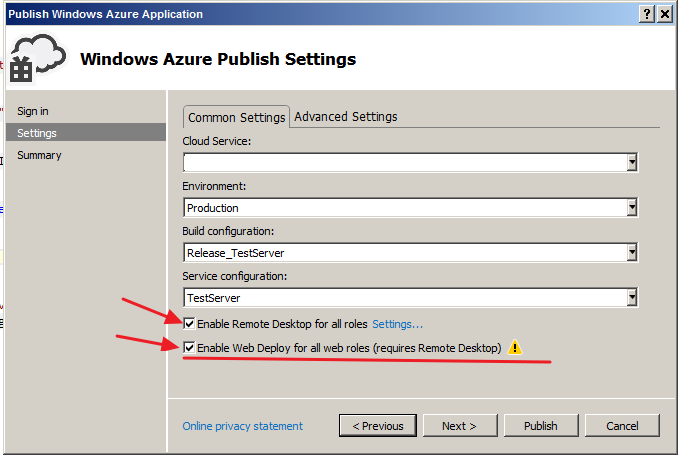Open the Environment dropdown arrow
The height and width of the screenshot is (455, 678).
pyautogui.click(x=632, y=208)
